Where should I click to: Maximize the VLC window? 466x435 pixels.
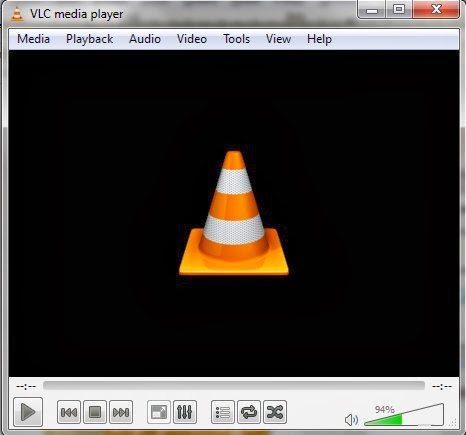click(x=399, y=10)
